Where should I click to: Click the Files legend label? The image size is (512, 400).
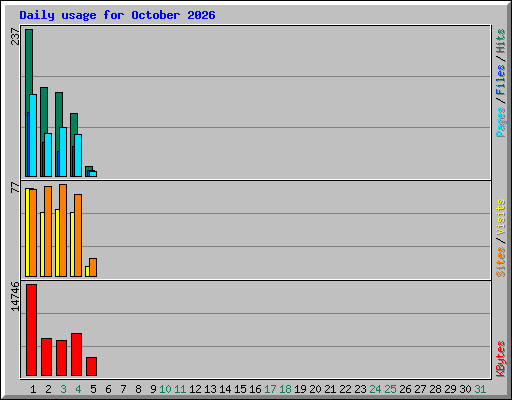[x=500, y=80]
